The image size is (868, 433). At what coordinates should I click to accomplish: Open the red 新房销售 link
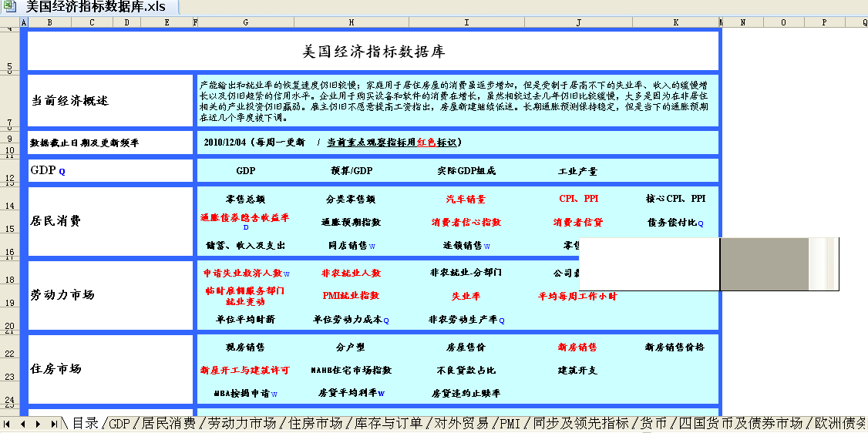tap(577, 347)
